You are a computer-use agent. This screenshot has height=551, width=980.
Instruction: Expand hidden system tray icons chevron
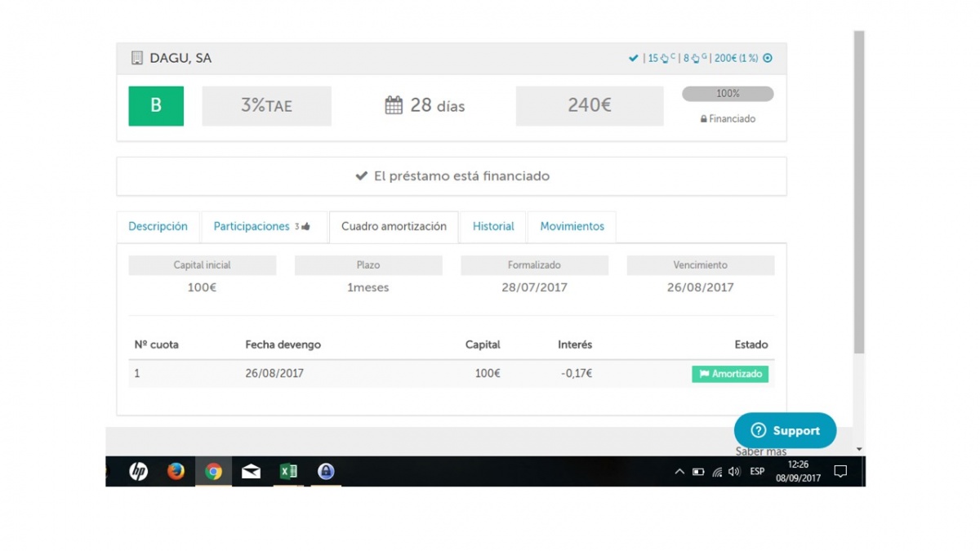pyautogui.click(x=679, y=471)
